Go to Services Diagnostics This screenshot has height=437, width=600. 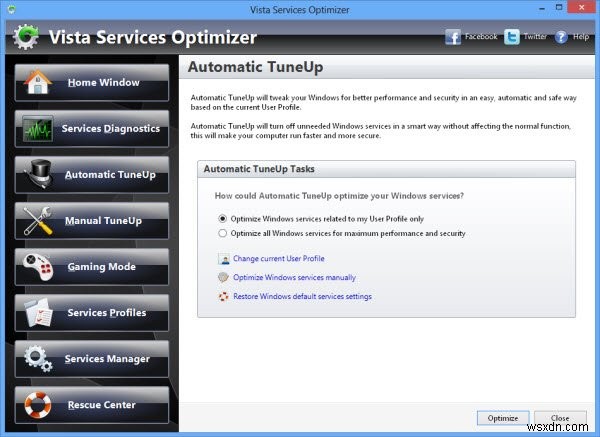pos(92,129)
